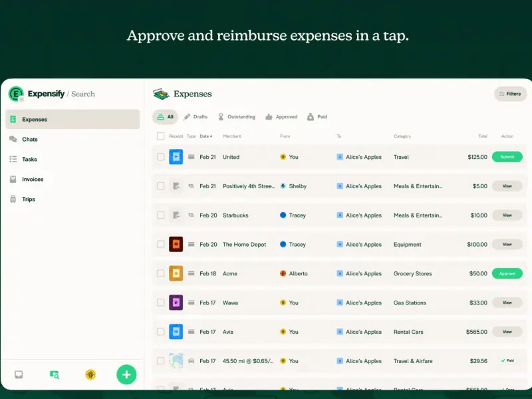Click the Tasks checklist icon

(x=13, y=159)
